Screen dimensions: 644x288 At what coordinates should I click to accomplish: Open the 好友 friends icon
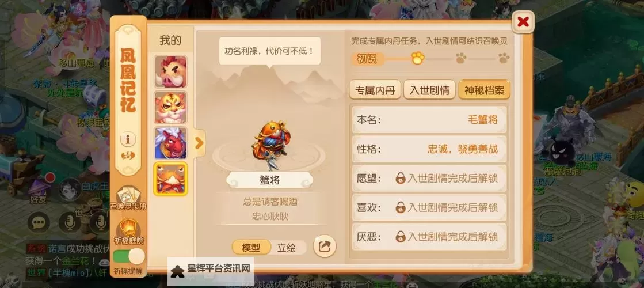tap(38, 190)
